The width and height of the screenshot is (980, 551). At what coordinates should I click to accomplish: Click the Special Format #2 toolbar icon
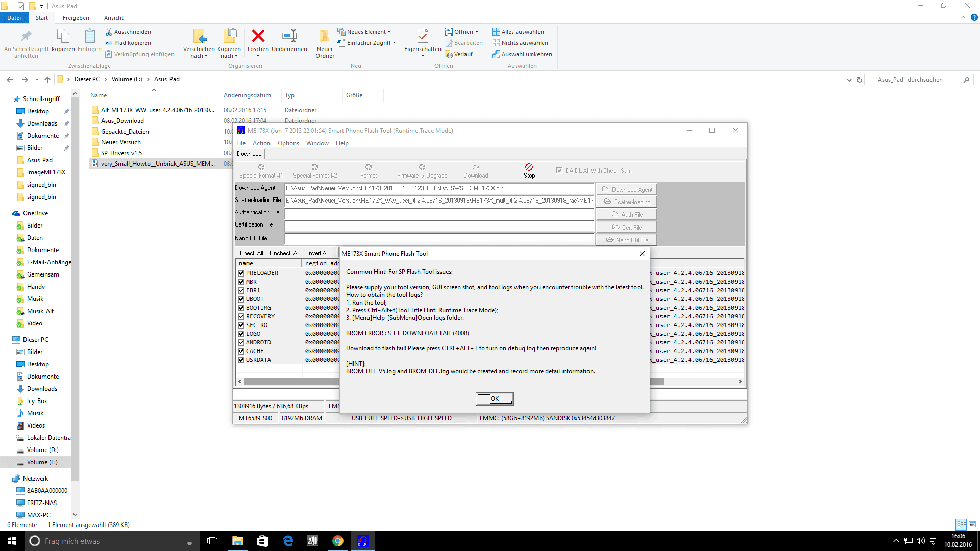(315, 167)
